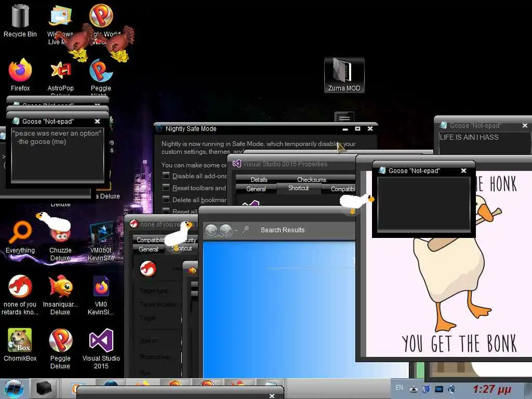Close the empty Goose Not-epad window
532x399 pixels.
click(x=464, y=170)
